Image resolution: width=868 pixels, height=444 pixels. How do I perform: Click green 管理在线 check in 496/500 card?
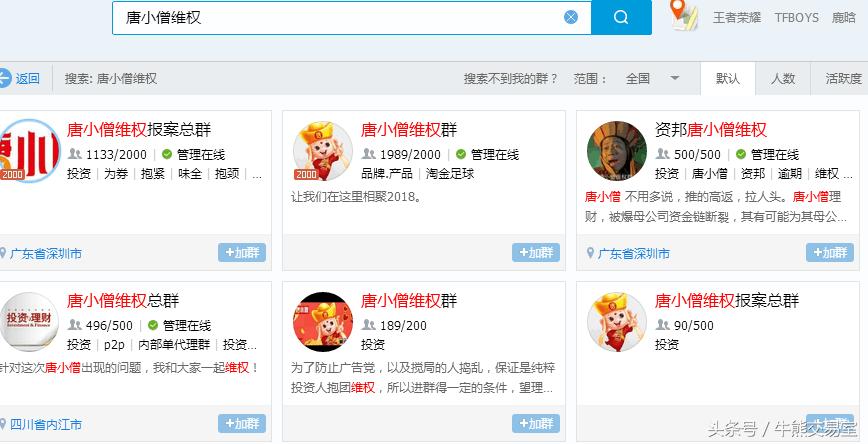[x=153, y=325]
